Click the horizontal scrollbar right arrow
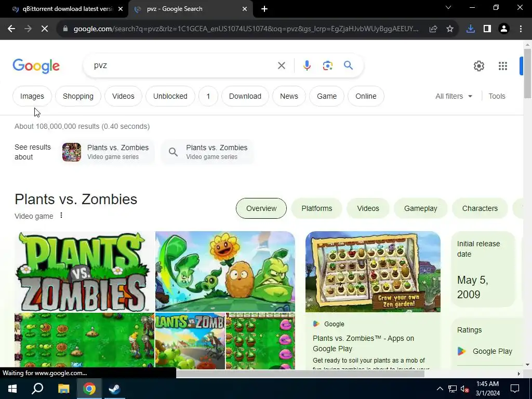 coord(518,374)
